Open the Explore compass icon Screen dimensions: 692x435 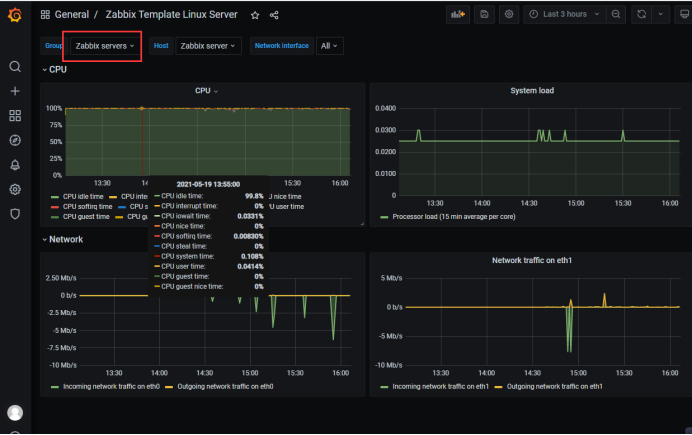tap(15, 140)
